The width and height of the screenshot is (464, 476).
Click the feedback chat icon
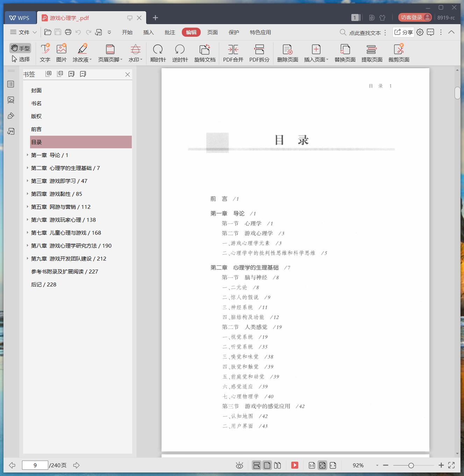tap(430, 32)
